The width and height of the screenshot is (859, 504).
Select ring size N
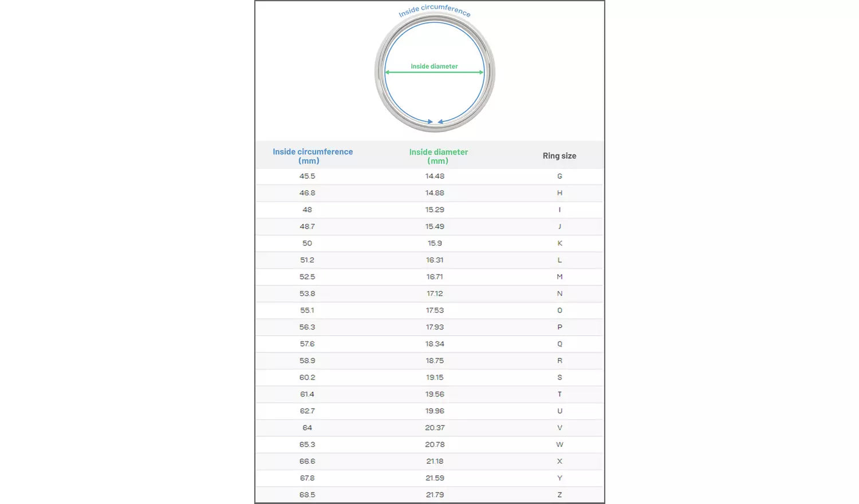click(x=559, y=293)
